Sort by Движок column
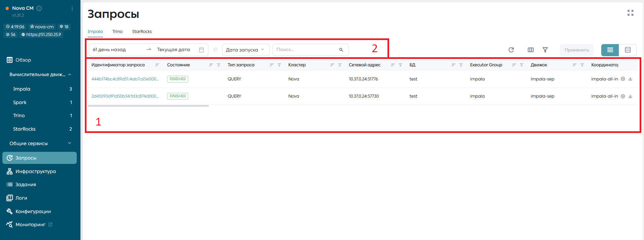Screen dimensions: 644x240 click(x=575, y=65)
